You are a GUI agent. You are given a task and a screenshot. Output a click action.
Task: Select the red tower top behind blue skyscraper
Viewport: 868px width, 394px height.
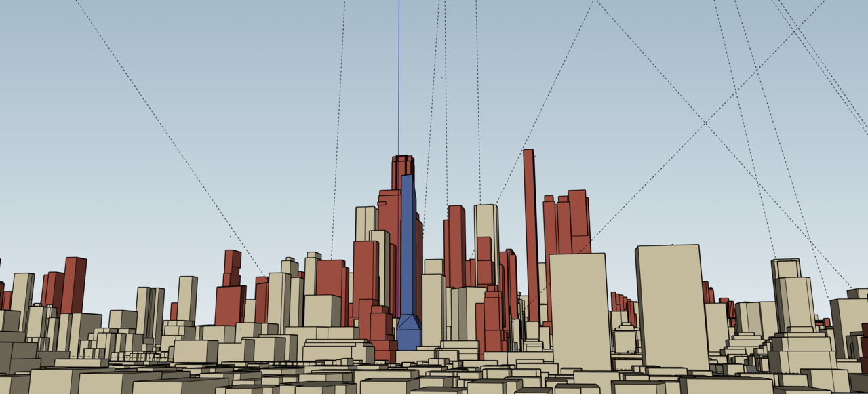[402, 172]
